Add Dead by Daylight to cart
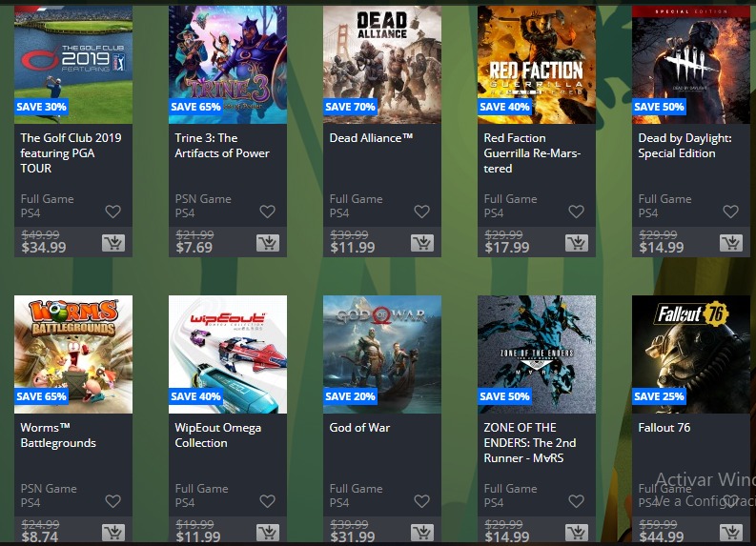The height and width of the screenshot is (546, 756). (731, 243)
